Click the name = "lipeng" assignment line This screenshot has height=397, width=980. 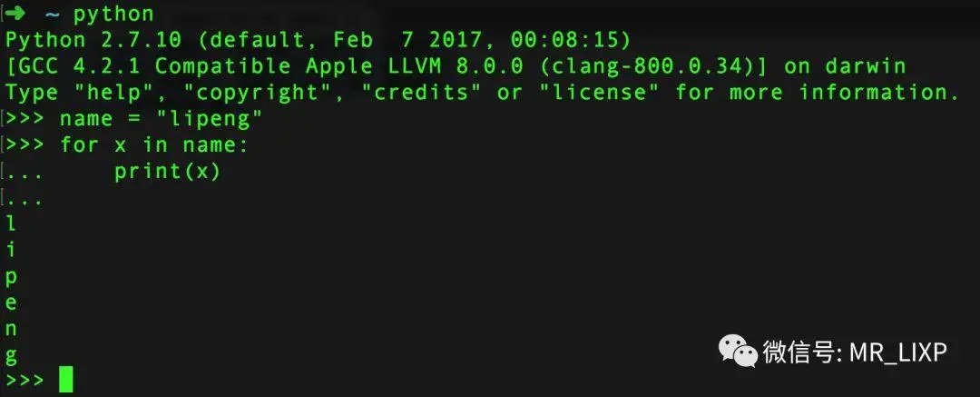[161, 119]
